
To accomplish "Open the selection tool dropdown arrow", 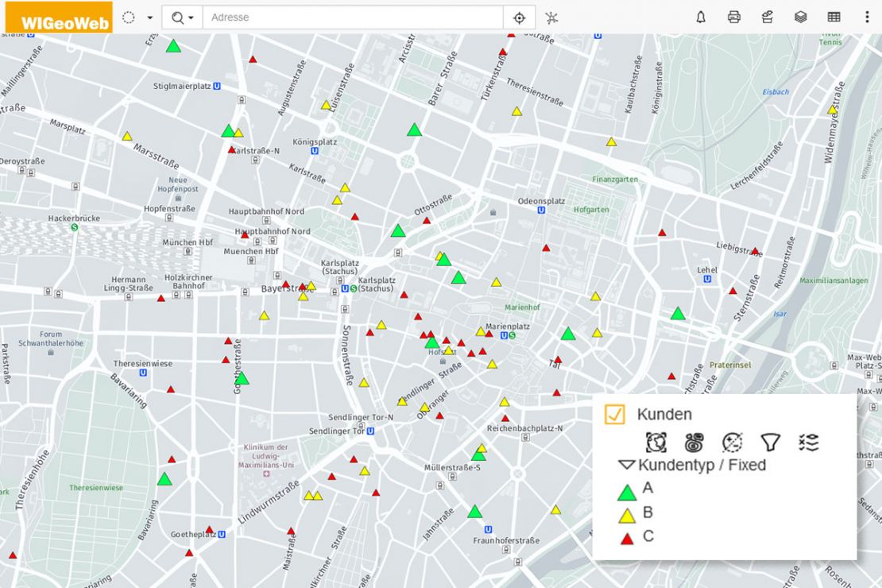I will point(149,17).
